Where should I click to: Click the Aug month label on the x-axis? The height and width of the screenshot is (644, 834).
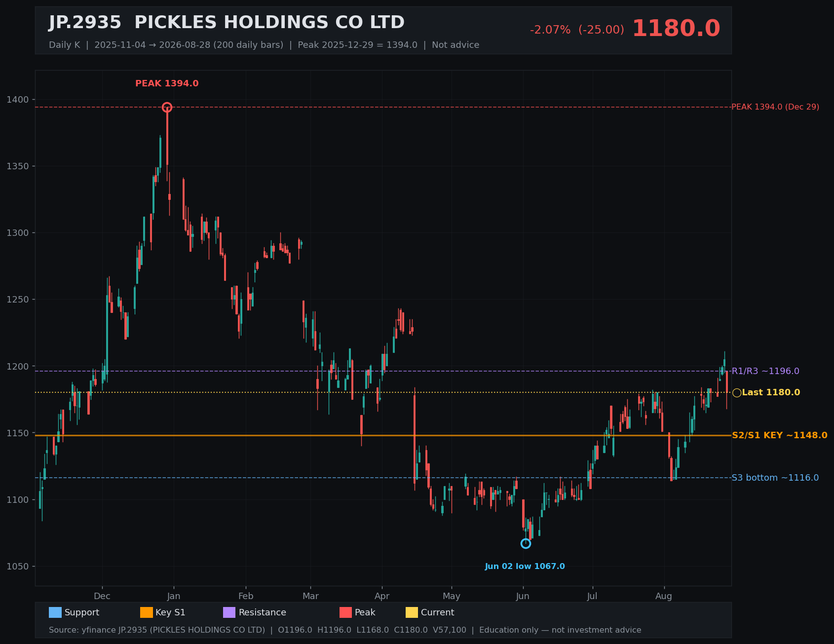click(664, 596)
